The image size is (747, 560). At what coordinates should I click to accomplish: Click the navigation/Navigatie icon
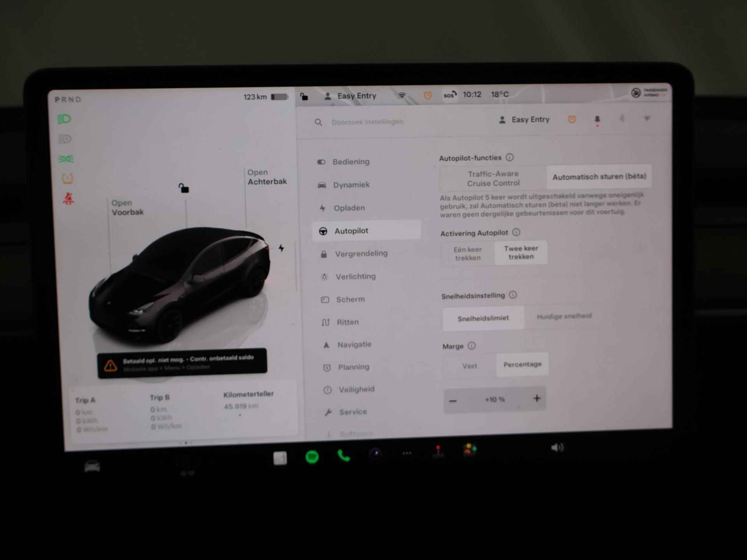click(x=326, y=343)
